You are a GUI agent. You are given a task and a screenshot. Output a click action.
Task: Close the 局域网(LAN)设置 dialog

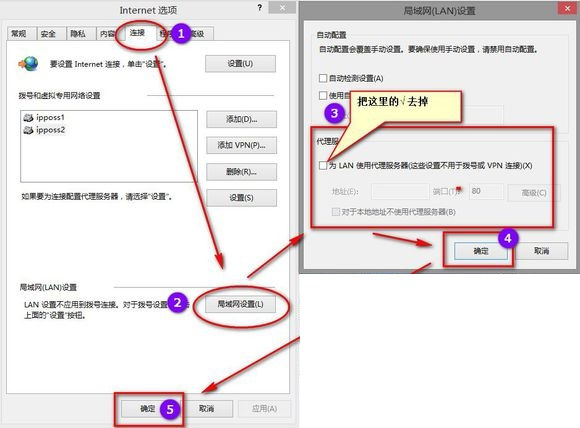[567, 9]
